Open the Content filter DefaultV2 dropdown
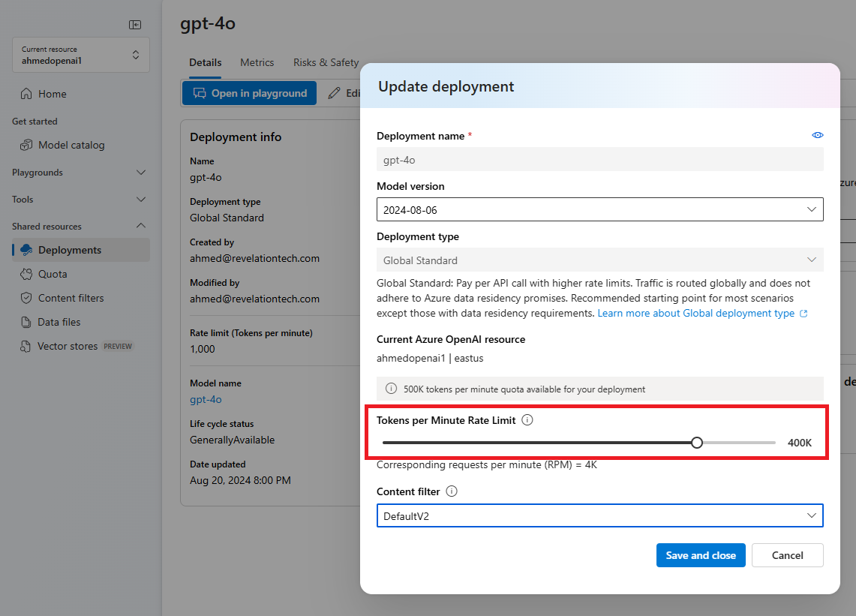Image resolution: width=856 pixels, height=616 pixels. click(599, 515)
